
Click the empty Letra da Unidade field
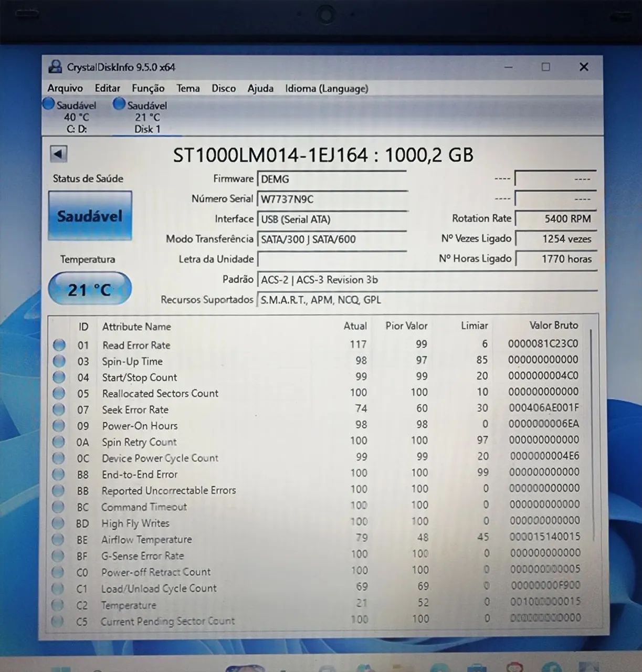pyautogui.click(x=332, y=259)
